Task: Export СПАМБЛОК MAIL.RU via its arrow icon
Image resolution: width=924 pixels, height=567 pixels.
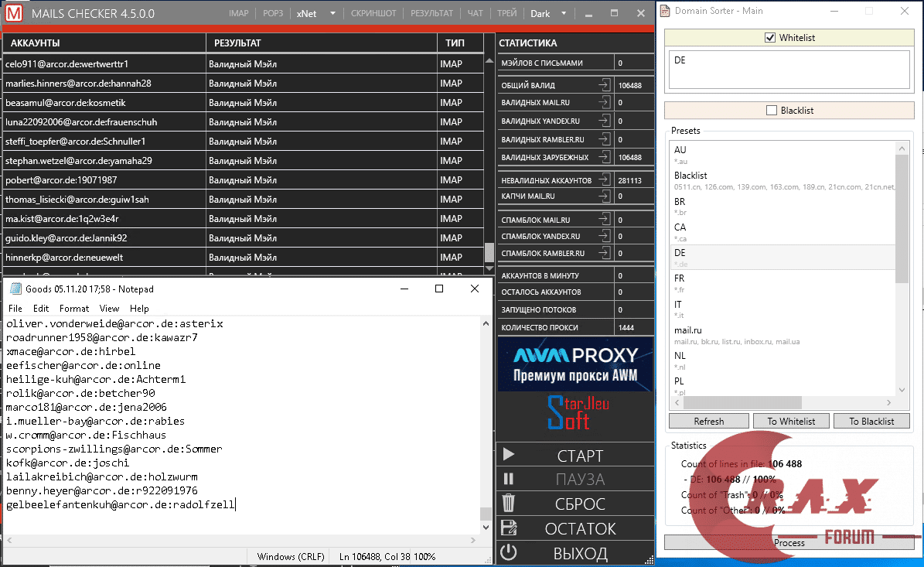Action: (x=604, y=219)
